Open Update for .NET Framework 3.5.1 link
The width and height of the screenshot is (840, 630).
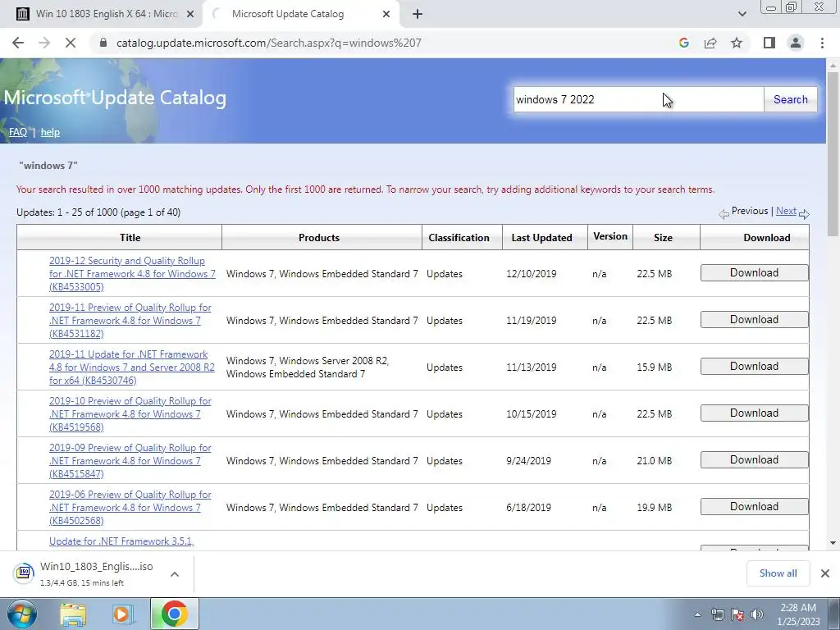121,541
